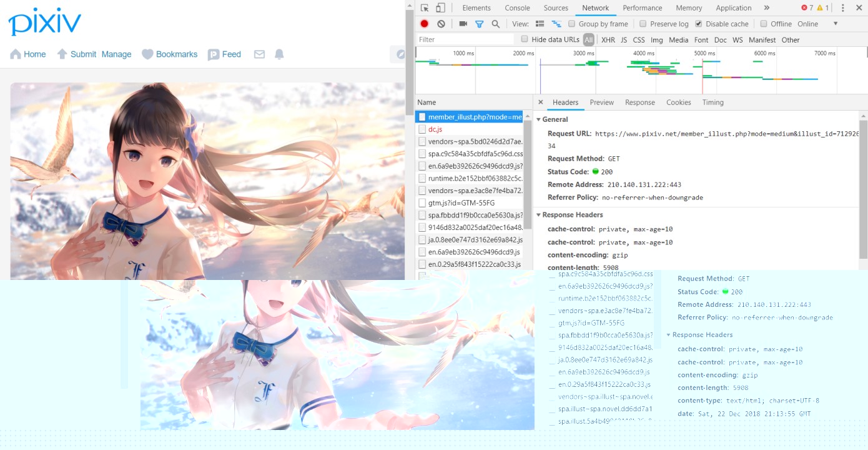The height and width of the screenshot is (450, 868).
Task: Open pixiv notifications bell icon
Action: (279, 54)
